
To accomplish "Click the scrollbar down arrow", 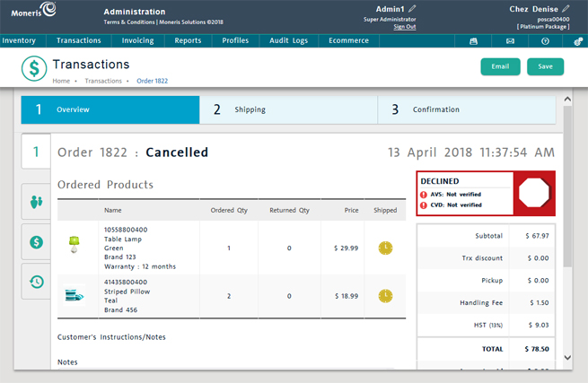I will tap(566, 358).
